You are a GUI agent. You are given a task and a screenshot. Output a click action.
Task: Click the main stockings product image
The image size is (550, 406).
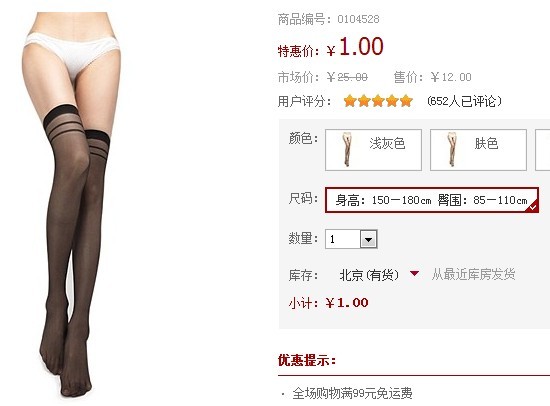pos(73,204)
